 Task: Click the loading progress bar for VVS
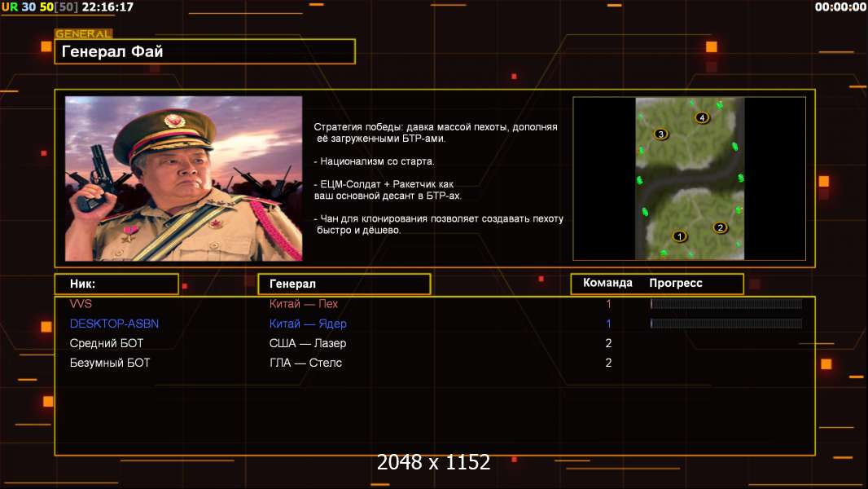pos(726,303)
